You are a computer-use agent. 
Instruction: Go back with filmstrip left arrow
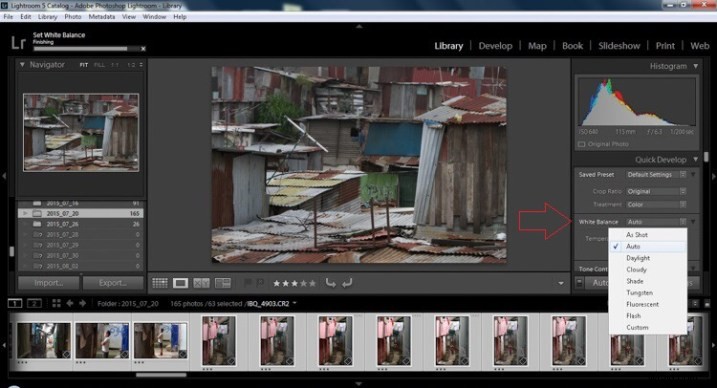click(70, 303)
